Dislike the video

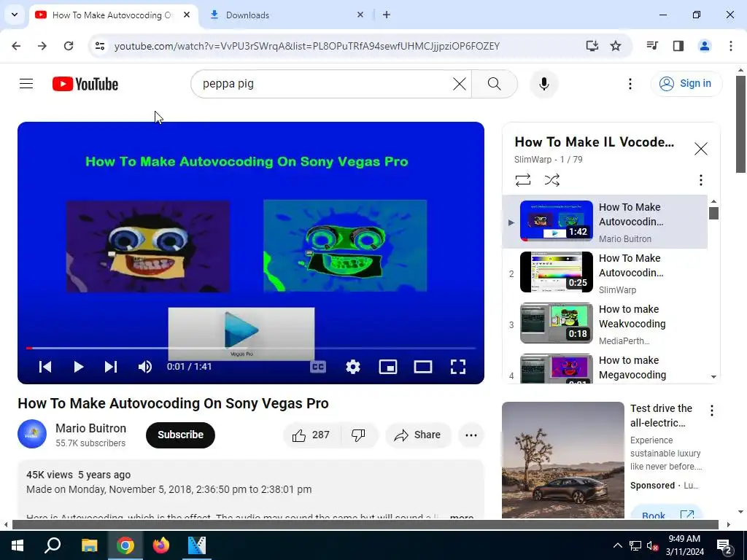pos(358,435)
